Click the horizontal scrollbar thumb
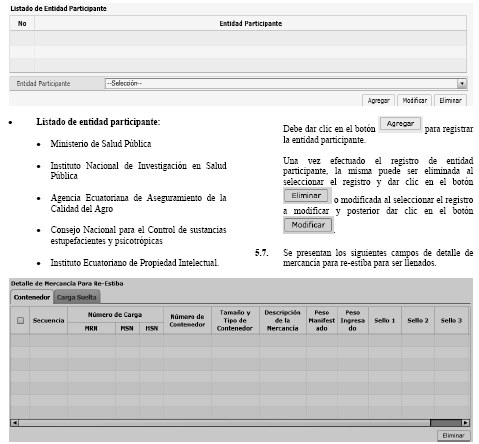The height and width of the screenshot is (444, 479). (446, 423)
